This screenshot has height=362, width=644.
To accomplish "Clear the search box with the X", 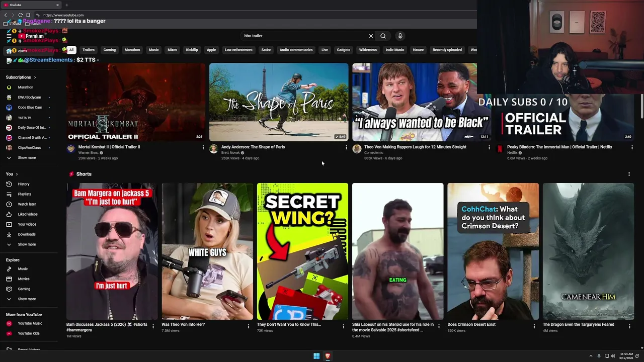I will 371,36.
